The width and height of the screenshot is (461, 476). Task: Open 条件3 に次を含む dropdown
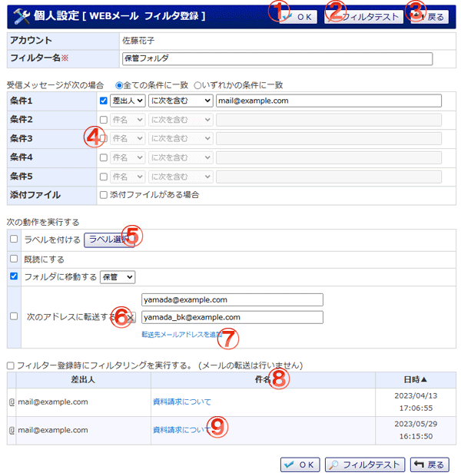coord(181,139)
